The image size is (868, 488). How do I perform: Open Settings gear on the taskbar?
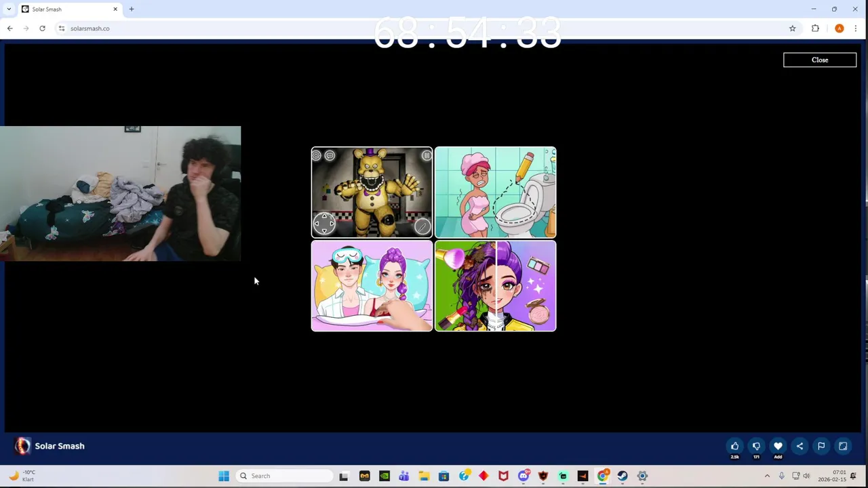(642, 476)
